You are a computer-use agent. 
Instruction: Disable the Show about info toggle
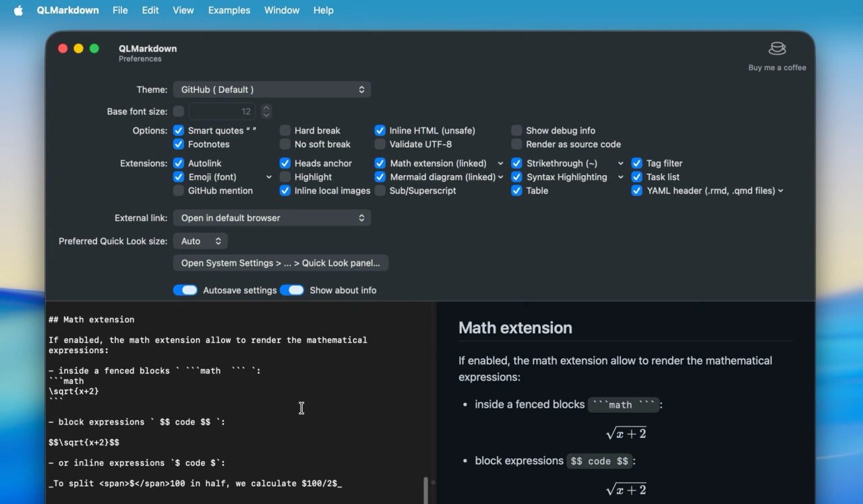tap(292, 290)
